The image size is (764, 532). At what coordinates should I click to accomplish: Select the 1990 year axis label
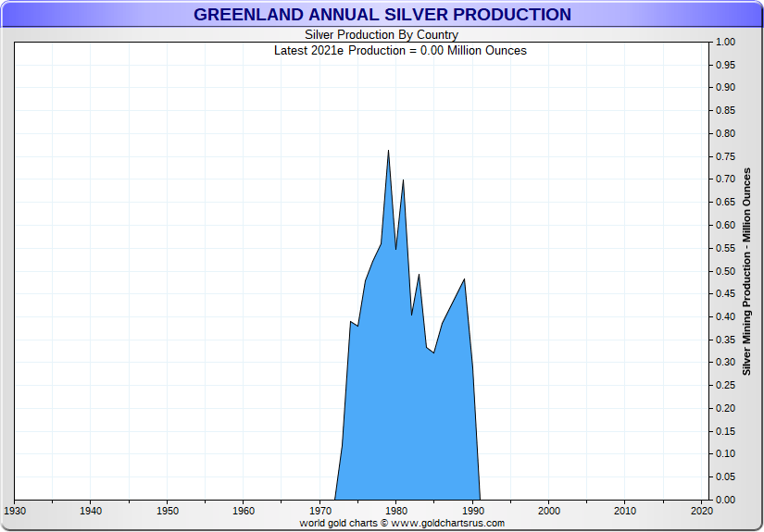[x=472, y=511]
